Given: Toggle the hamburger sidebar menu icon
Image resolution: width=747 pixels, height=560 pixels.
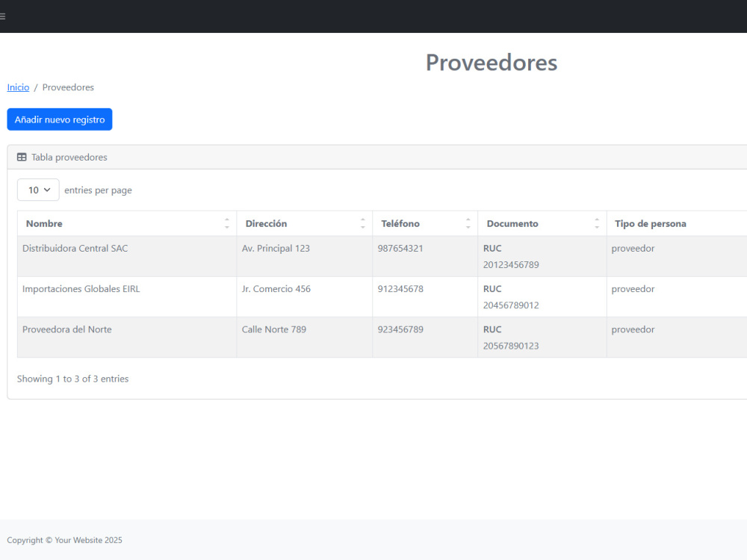Looking at the screenshot, I should pos(2,16).
